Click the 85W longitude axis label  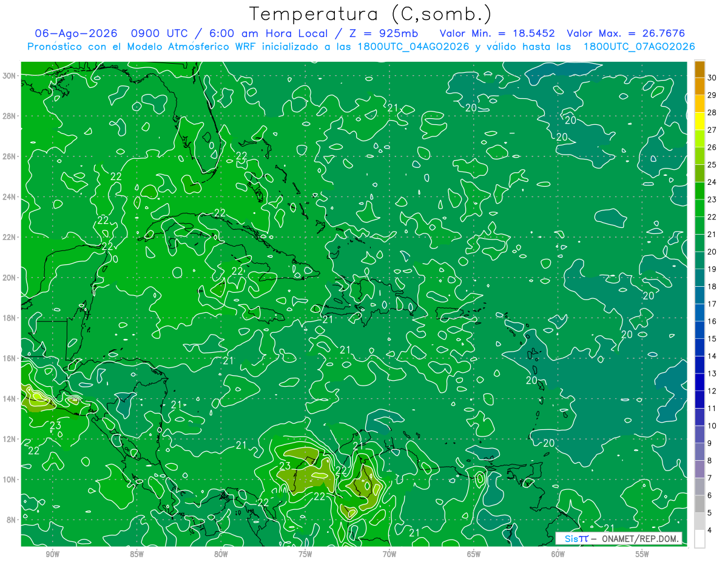(x=136, y=554)
